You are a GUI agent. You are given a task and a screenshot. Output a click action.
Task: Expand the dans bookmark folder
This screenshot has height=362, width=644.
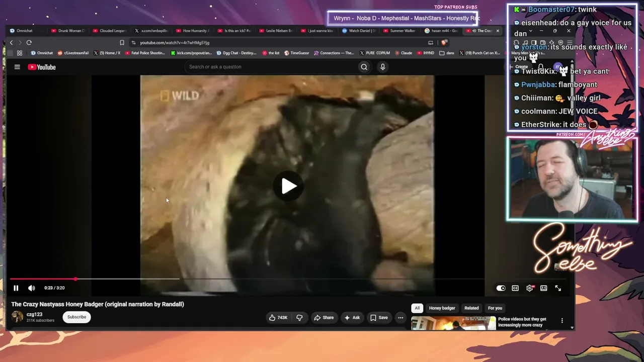point(447,53)
